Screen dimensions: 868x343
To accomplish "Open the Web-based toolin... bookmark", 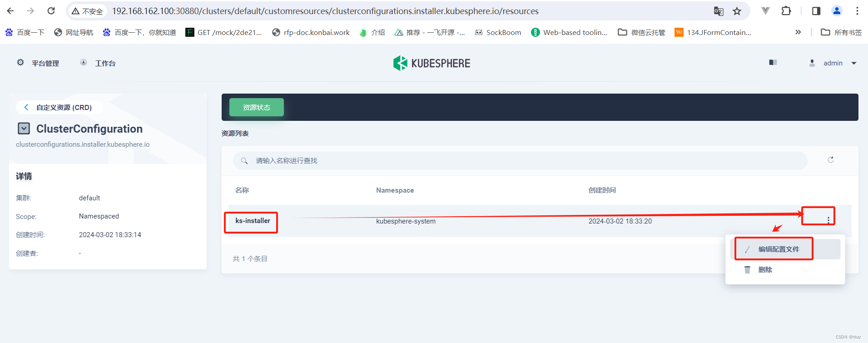I will click(569, 32).
